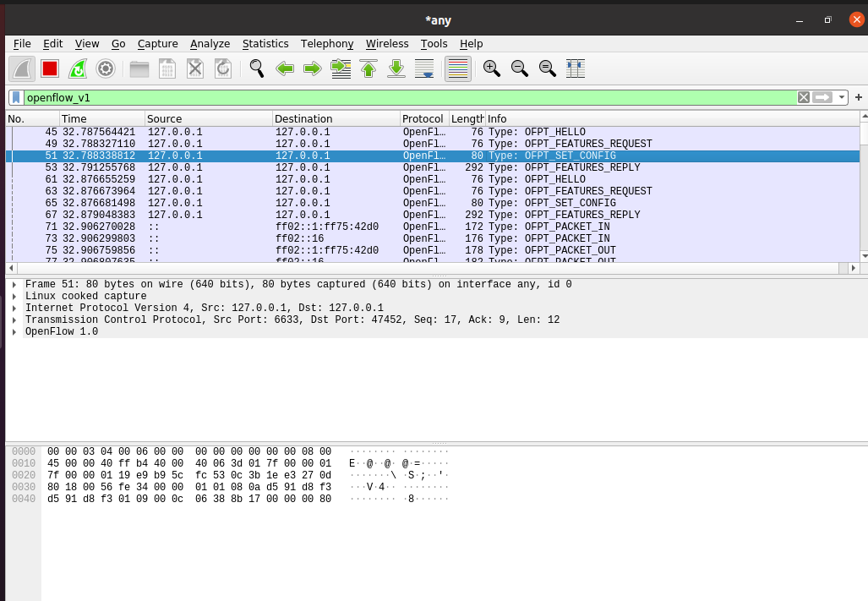This screenshot has width=868, height=601.
Task: Close this capture file icon
Action: pos(195,68)
